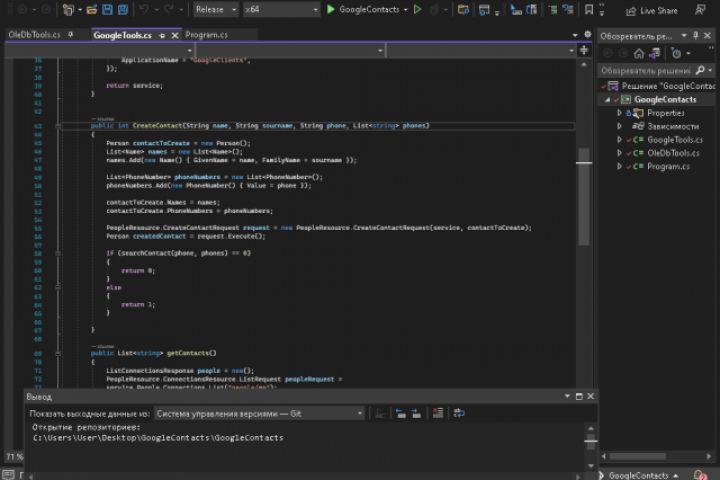Image resolution: width=720 pixels, height=480 pixels.
Task: Click the go to previous message output icon
Action: click(401, 413)
